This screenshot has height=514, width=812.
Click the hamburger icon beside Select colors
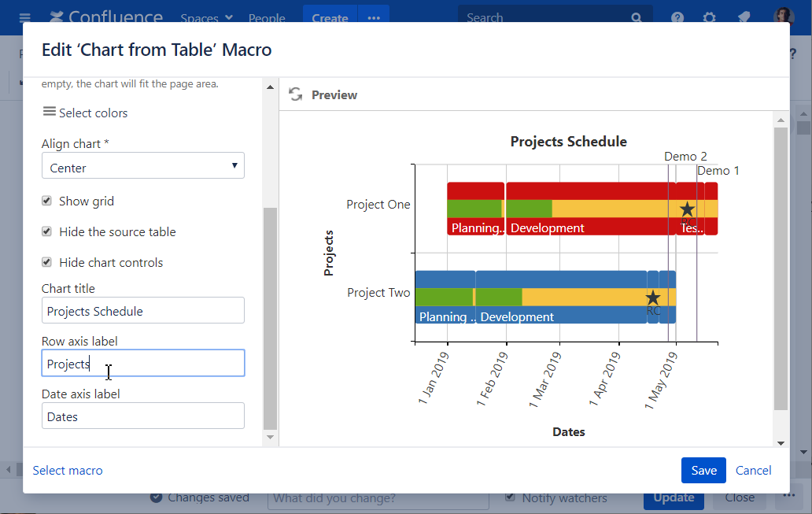pos(49,112)
